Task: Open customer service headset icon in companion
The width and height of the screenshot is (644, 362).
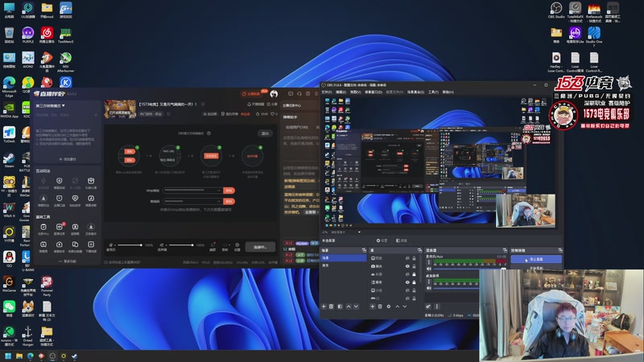Action: (299, 93)
